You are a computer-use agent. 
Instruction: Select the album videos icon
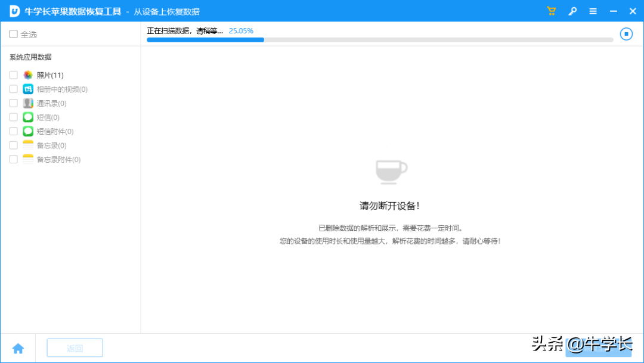[x=28, y=89]
